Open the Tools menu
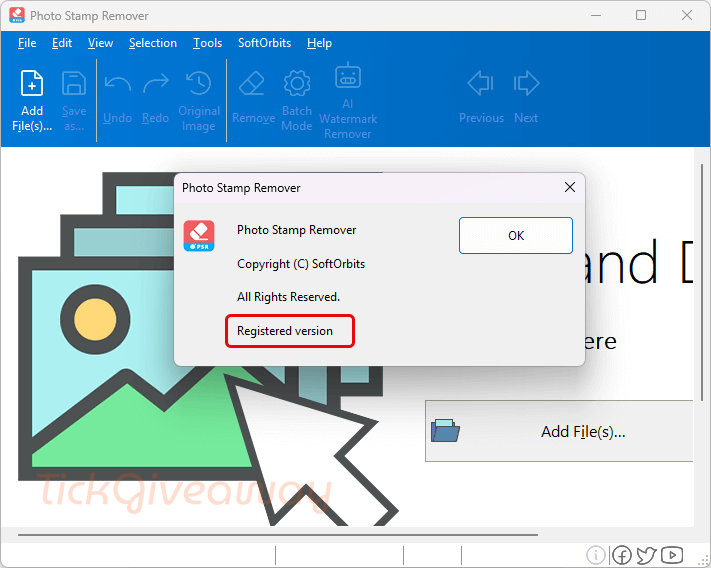Image resolution: width=711 pixels, height=568 pixels. tap(207, 43)
